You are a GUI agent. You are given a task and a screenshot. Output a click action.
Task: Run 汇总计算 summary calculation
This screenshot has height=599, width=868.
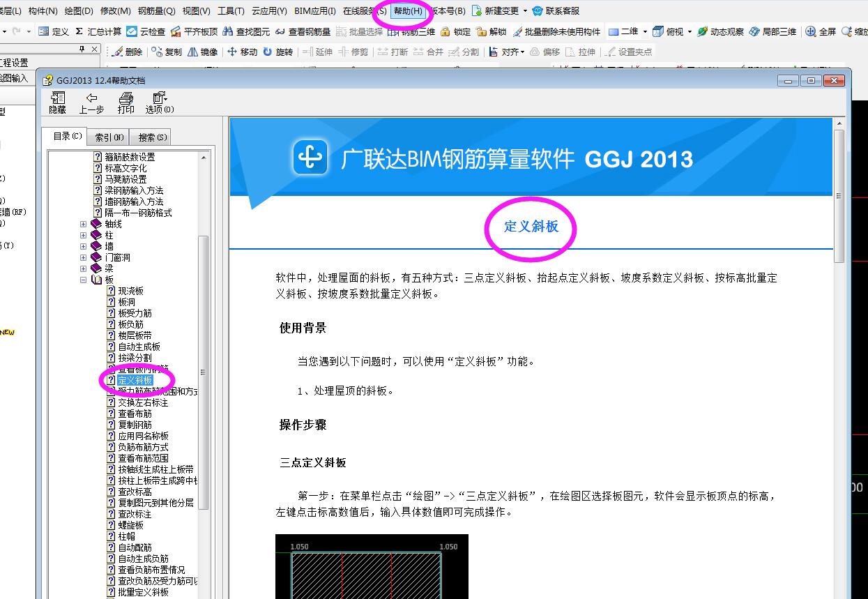coord(98,31)
